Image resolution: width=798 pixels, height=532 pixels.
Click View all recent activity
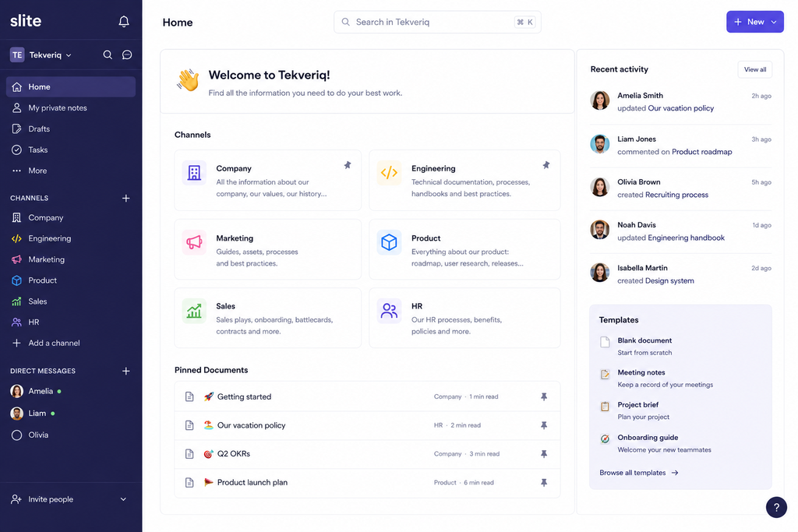coord(754,69)
